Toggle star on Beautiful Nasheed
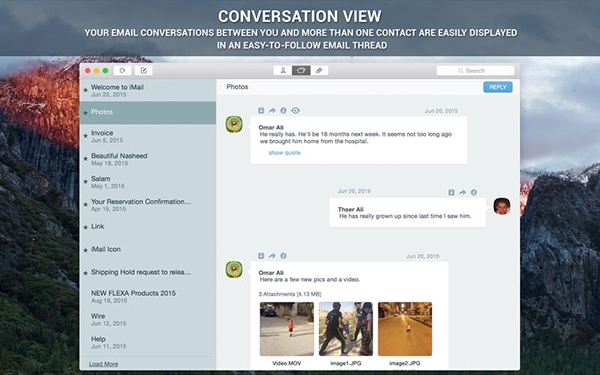The image size is (600, 375). coord(85,159)
